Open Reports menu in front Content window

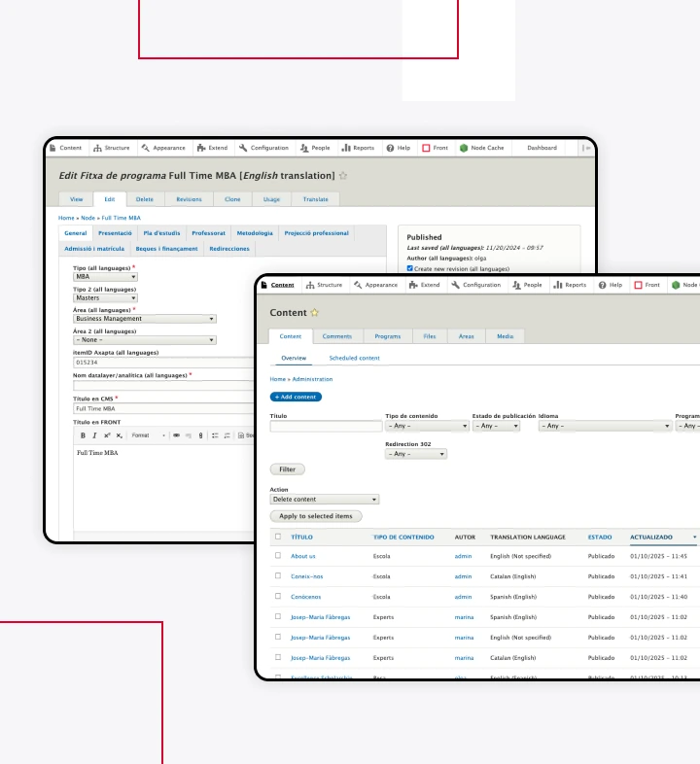coord(570,285)
